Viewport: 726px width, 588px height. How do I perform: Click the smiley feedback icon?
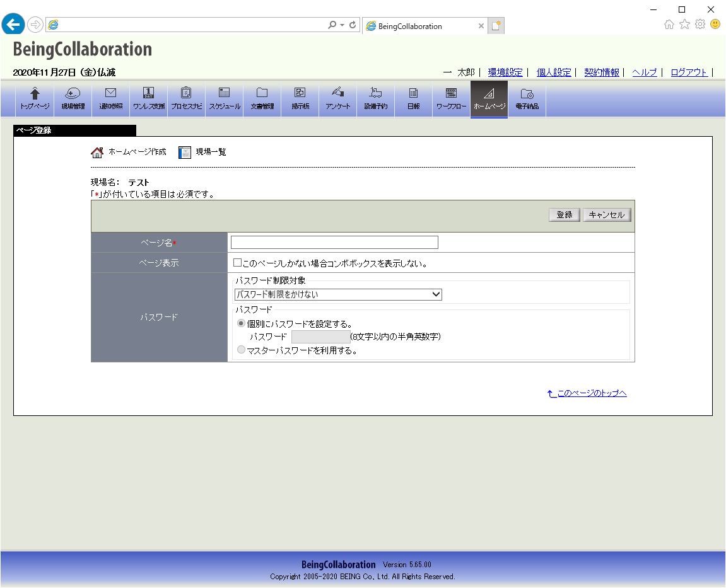715,24
